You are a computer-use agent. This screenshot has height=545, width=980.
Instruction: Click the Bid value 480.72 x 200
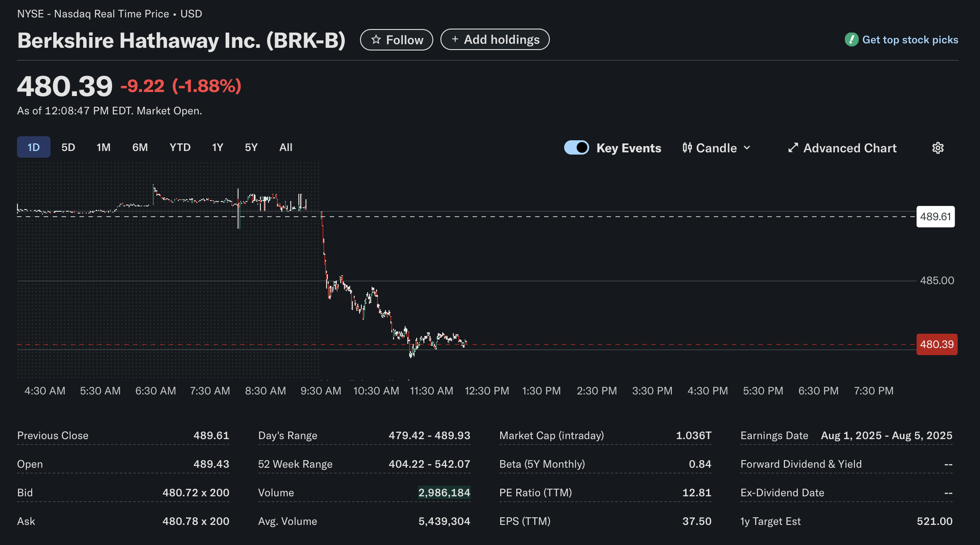pos(196,493)
